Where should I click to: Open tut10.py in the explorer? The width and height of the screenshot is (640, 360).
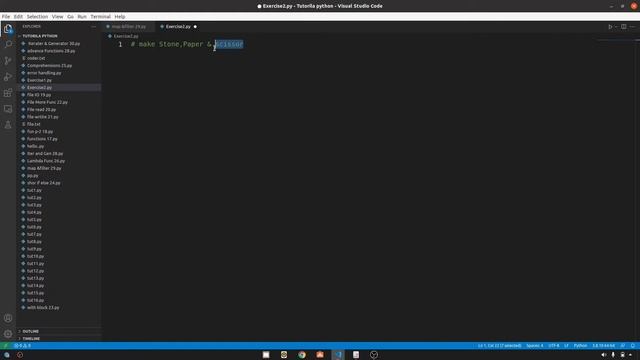59,256
